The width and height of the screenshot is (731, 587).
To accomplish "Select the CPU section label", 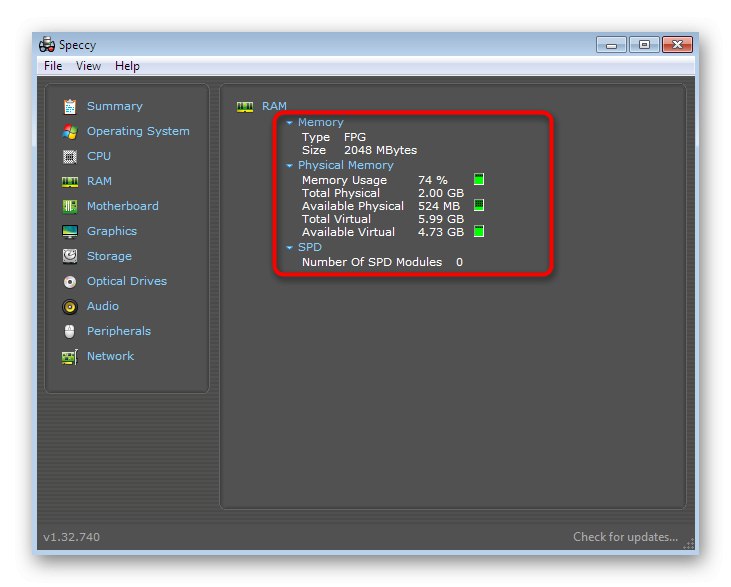I will tap(99, 156).
